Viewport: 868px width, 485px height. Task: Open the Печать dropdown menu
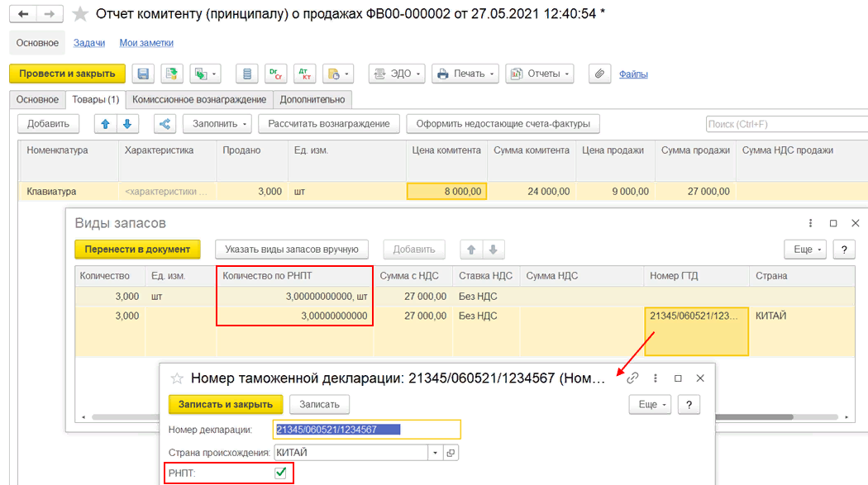point(465,74)
